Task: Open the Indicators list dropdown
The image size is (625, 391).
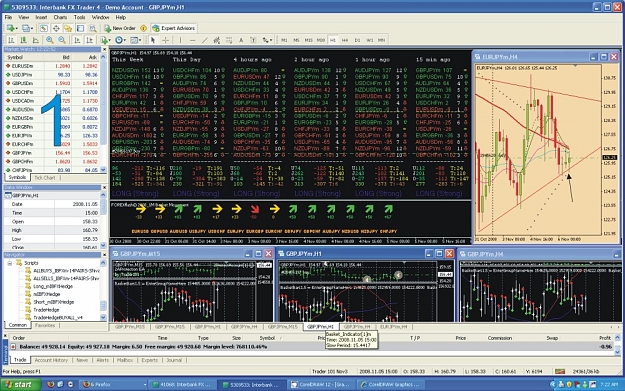Action: click(105, 40)
